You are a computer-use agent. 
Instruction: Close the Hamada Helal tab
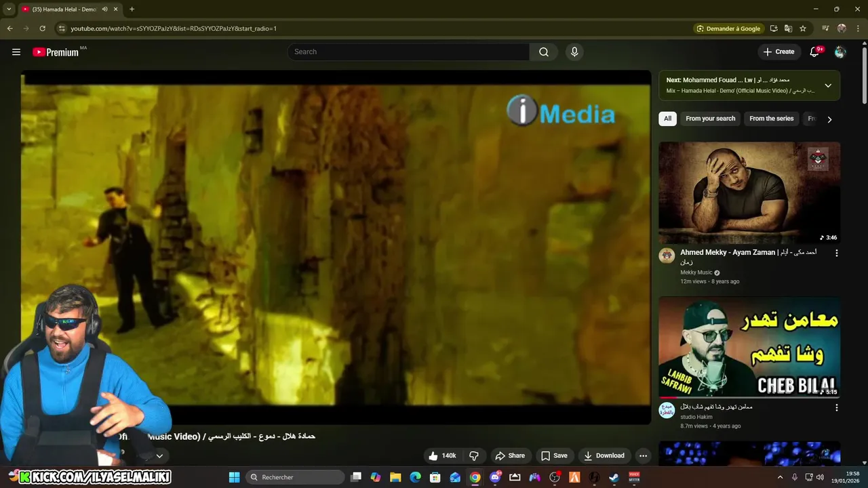(x=116, y=9)
